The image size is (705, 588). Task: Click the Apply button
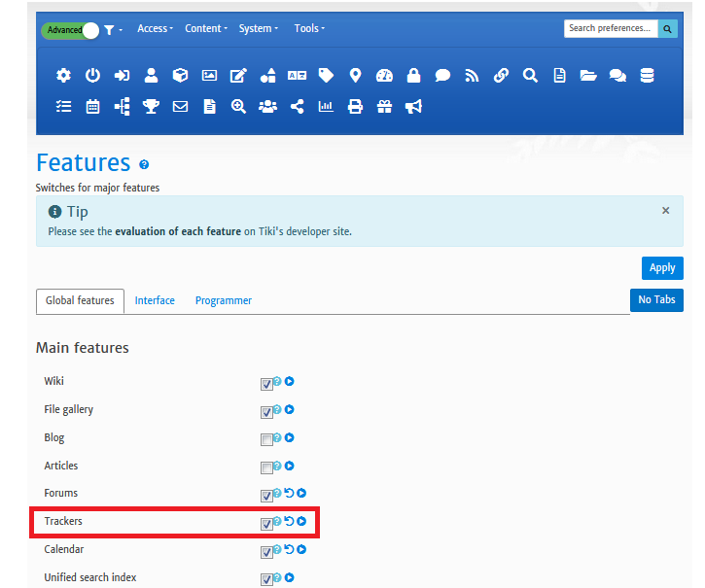662,268
